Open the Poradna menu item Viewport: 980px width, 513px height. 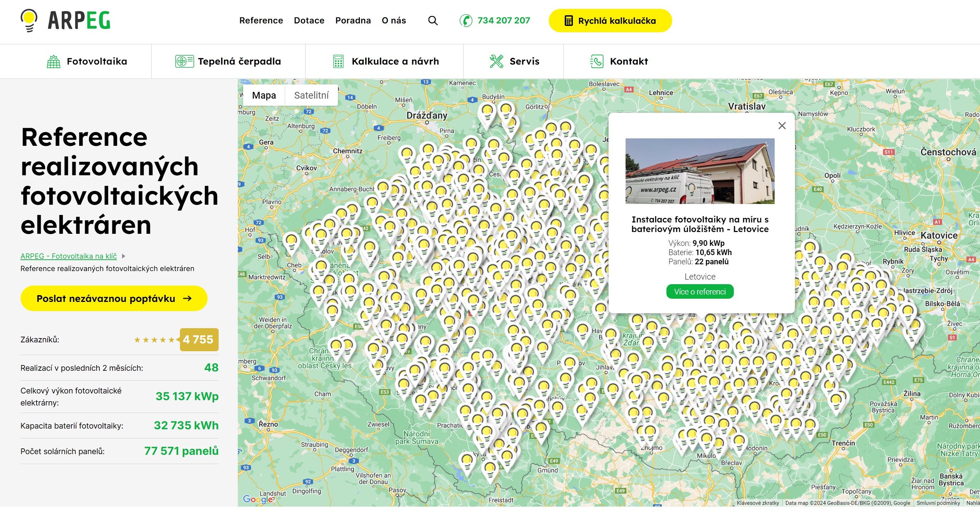point(353,21)
